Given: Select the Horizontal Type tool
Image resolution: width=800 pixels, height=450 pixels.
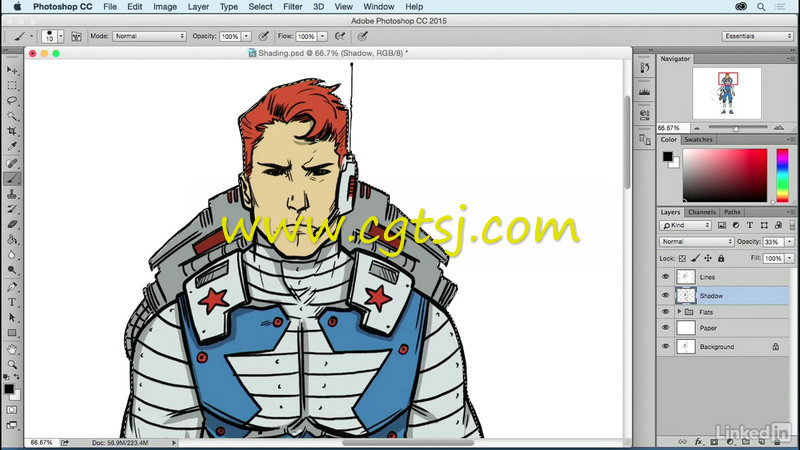Looking at the screenshot, I should pyautogui.click(x=12, y=303).
